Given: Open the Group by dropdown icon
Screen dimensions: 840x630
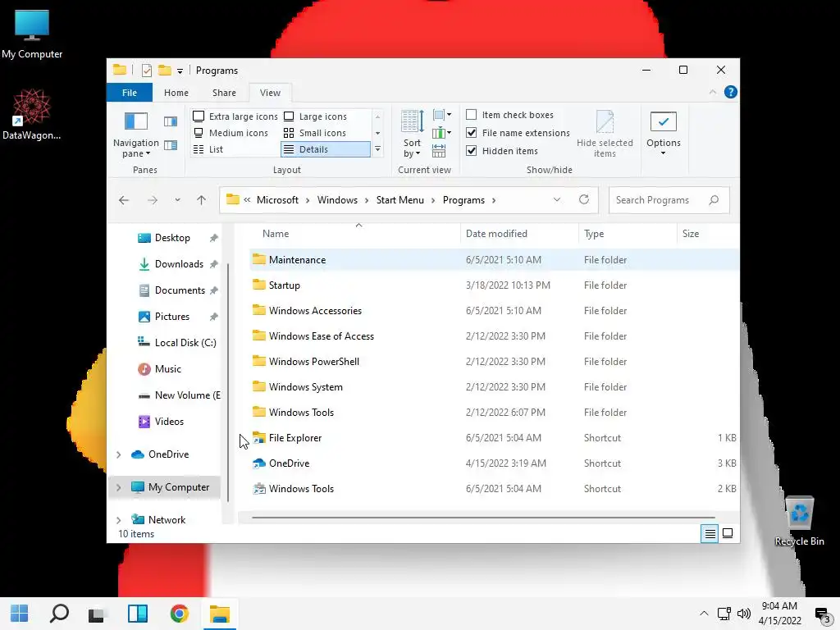Looking at the screenshot, I should click(x=442, y=115).
